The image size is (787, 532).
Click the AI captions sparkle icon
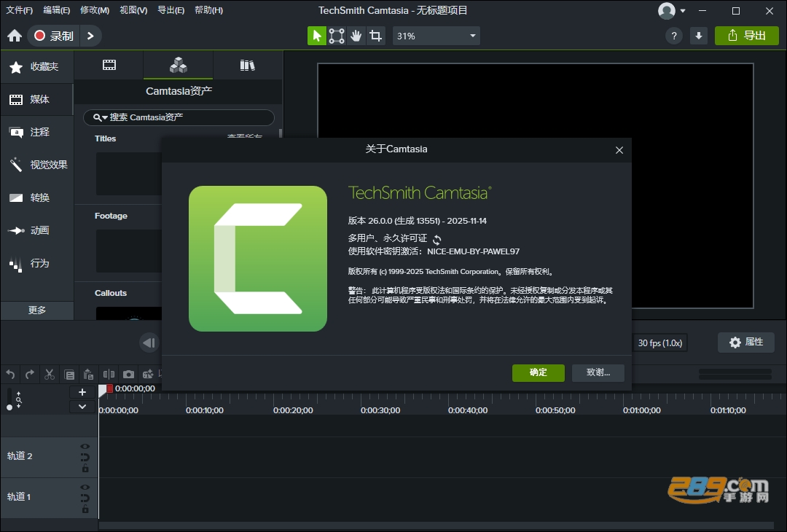(148, 375)
